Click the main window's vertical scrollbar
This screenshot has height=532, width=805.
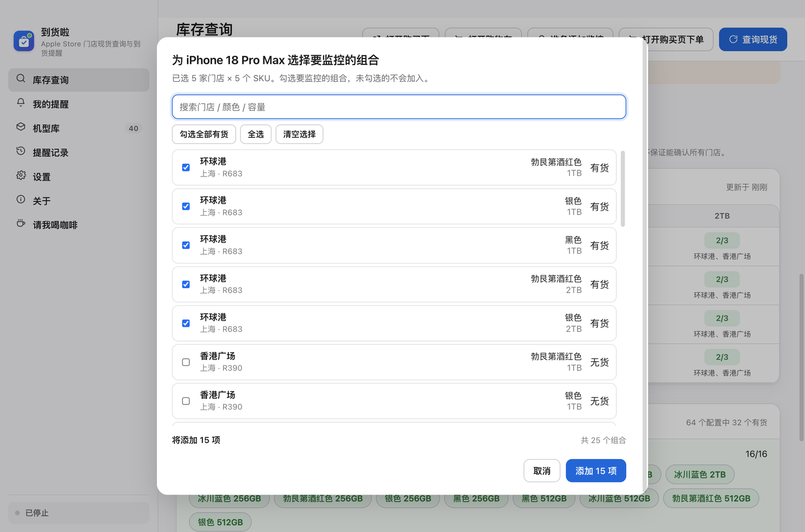tap(802, 357)
